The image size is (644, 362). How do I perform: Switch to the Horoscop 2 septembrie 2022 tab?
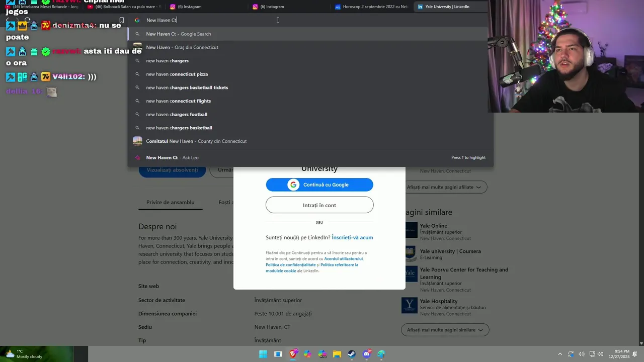(372, 7)
